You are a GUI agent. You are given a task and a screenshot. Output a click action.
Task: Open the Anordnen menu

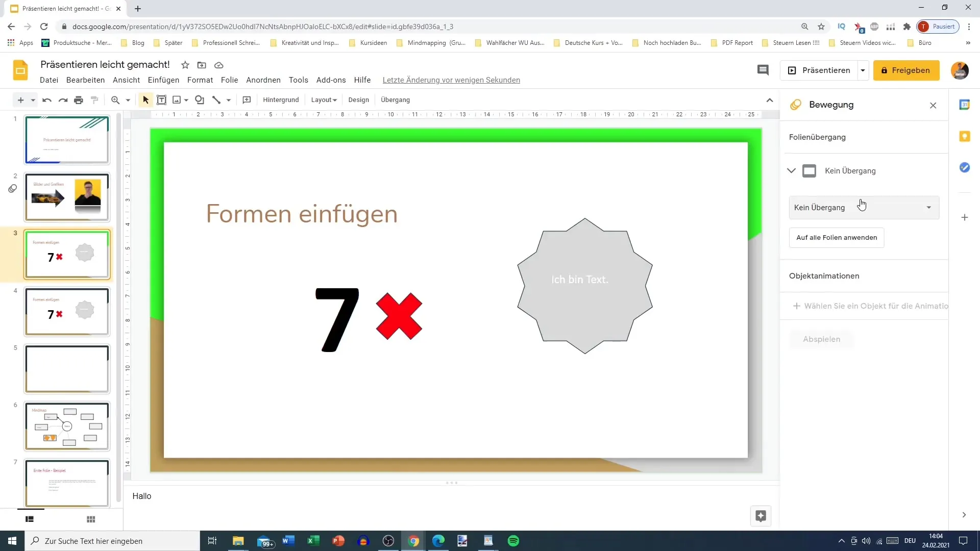click(x=263, y=80)
